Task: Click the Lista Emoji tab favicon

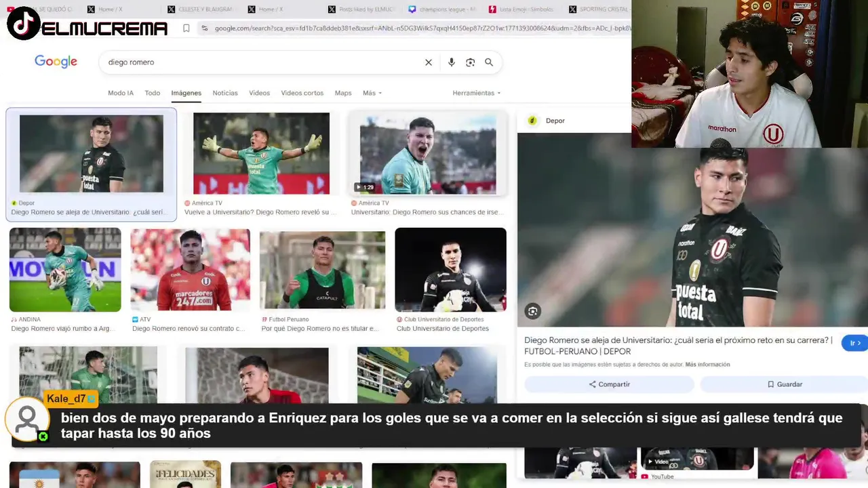Action: click(492, 9)
